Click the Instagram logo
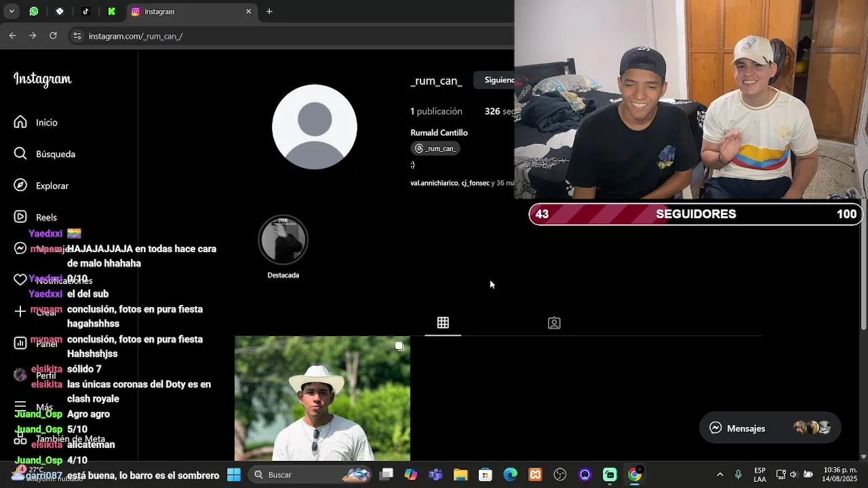This screenshot has height=488, width=868. pos(43,79)
